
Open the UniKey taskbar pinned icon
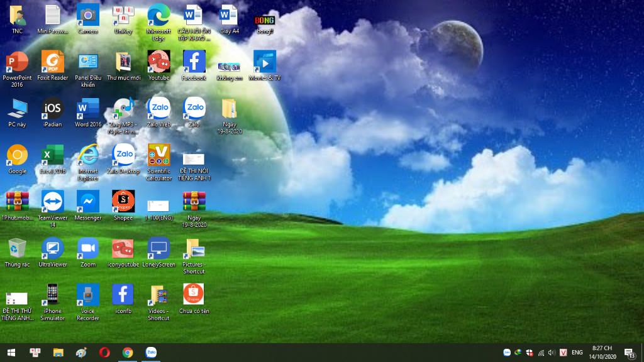[35, 353]
